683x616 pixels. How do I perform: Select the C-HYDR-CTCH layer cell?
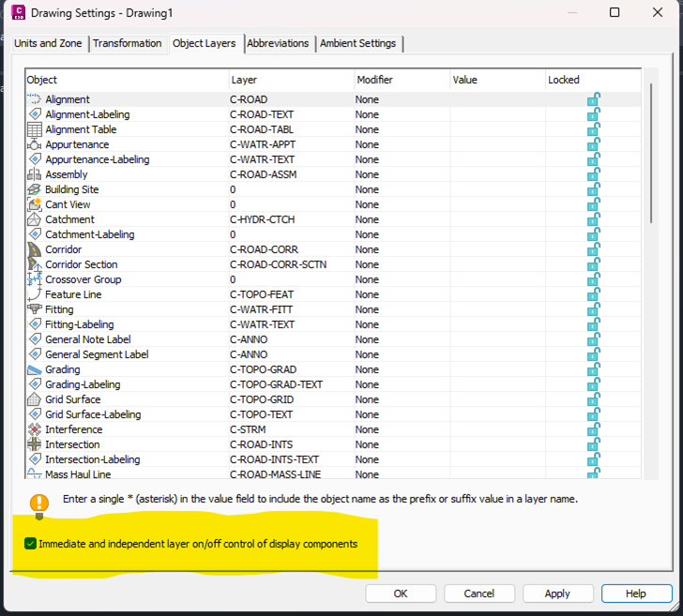coord(292,219)
